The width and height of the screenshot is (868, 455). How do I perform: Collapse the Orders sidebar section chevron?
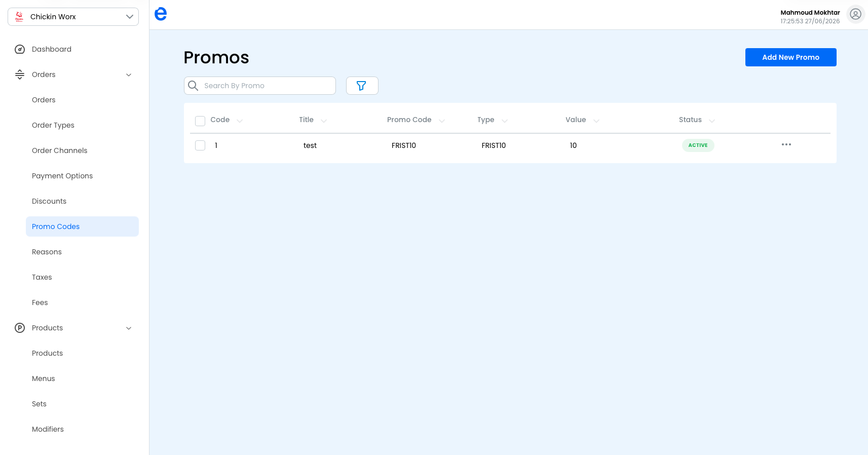click(129, 75)
